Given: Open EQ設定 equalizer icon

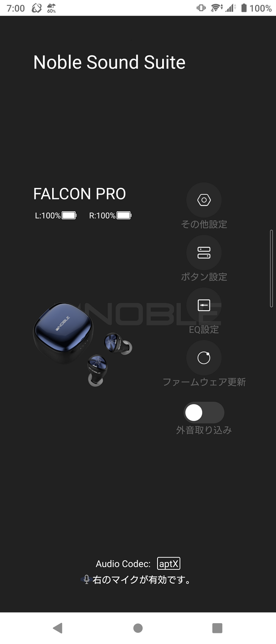Looking at the screenshot, I should (204, 305).
